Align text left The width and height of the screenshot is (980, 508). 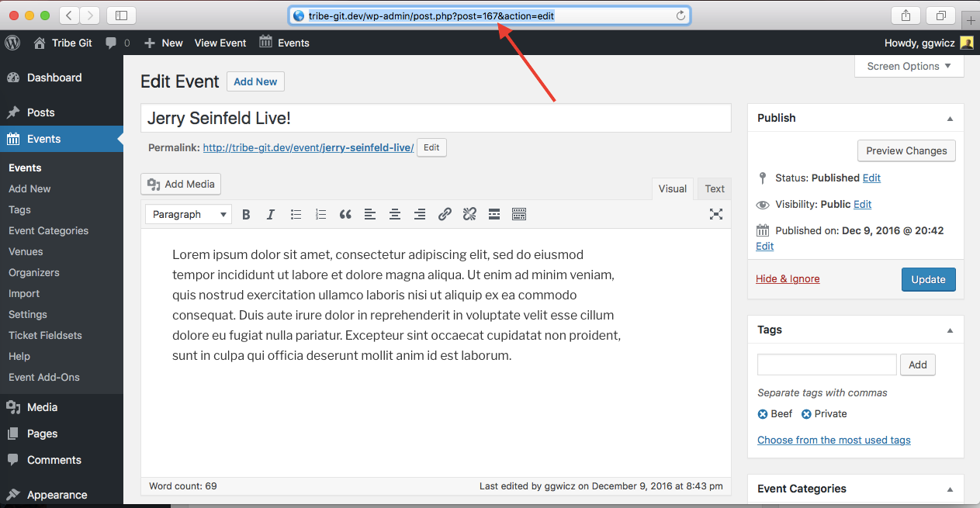[x=370, y=214]
